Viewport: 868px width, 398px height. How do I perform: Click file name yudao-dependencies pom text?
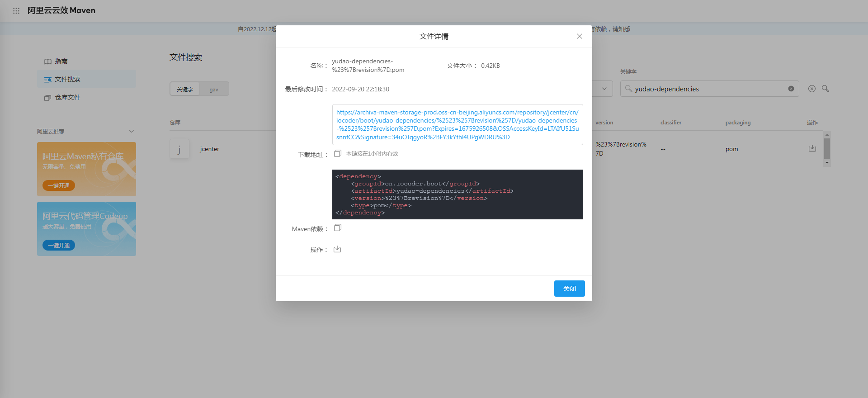(x=368, y=66)
